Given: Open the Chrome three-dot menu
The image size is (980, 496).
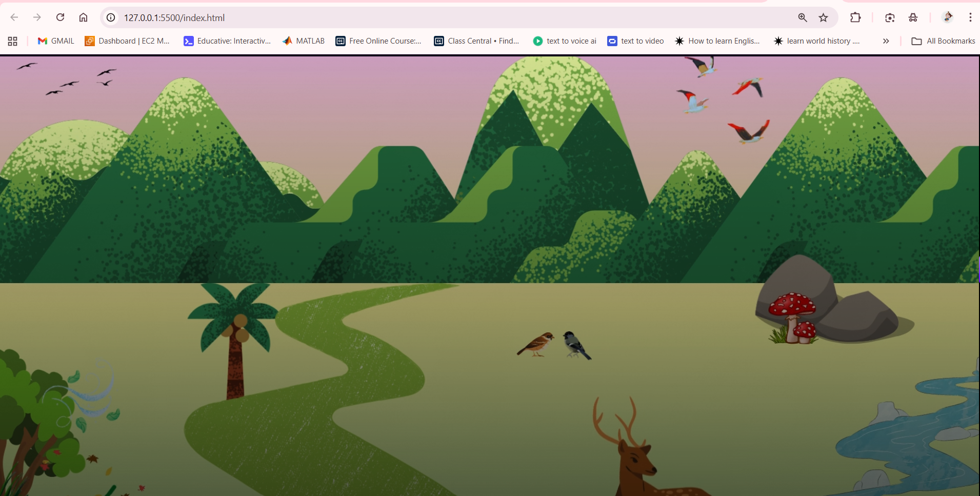Looking at the screenshot, I should click(x=970, y=17).
